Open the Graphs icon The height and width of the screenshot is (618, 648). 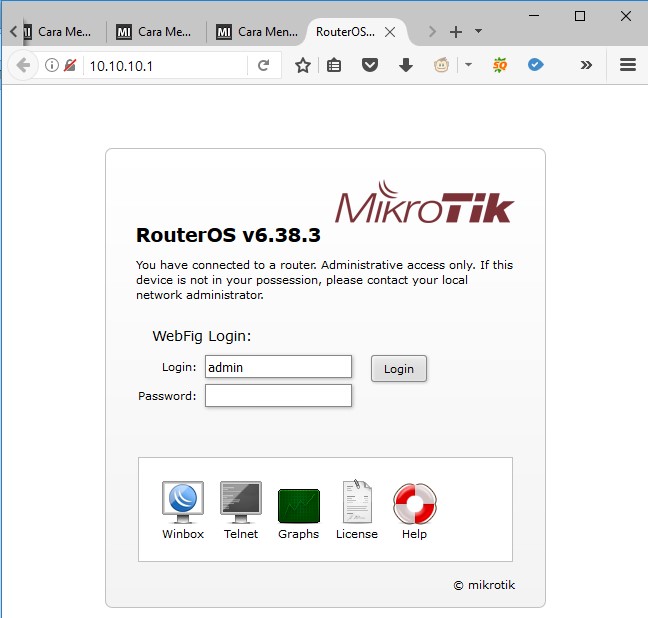tap(299, 506)
